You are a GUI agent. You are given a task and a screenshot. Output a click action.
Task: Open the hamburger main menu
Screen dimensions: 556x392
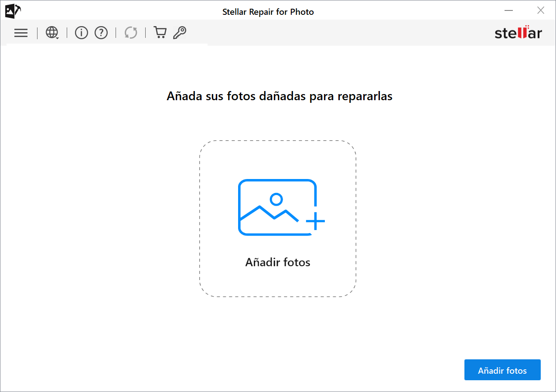click(21, 33)
